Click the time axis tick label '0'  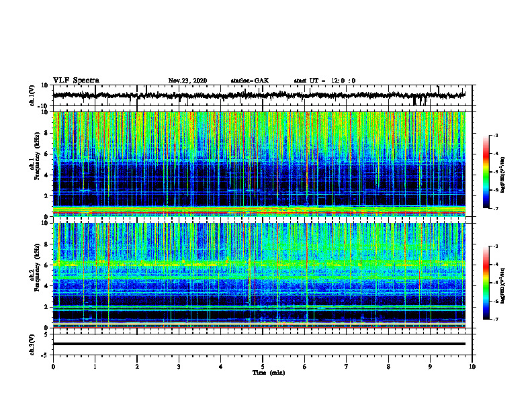53,367
